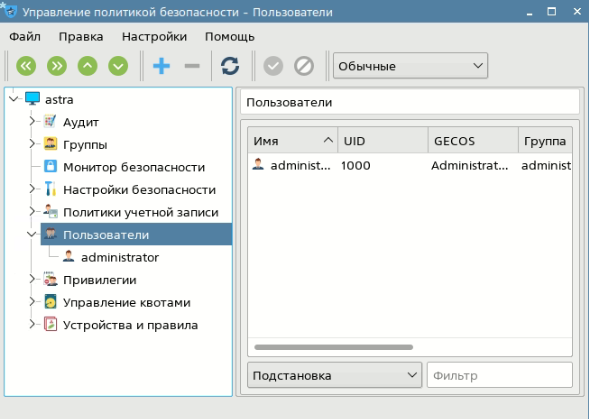Click the horizontal scrollbar in user table
589x419 pixels.
click(334, 347)
